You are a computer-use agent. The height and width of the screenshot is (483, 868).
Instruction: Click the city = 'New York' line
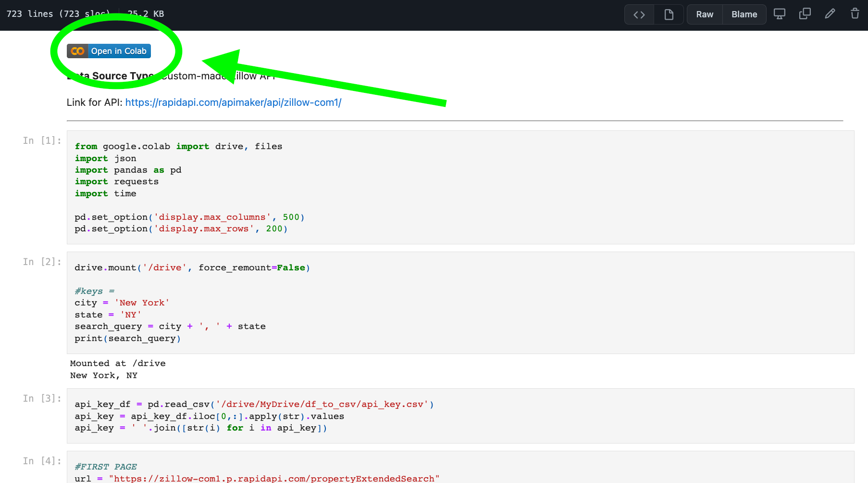tap(122, 303)
